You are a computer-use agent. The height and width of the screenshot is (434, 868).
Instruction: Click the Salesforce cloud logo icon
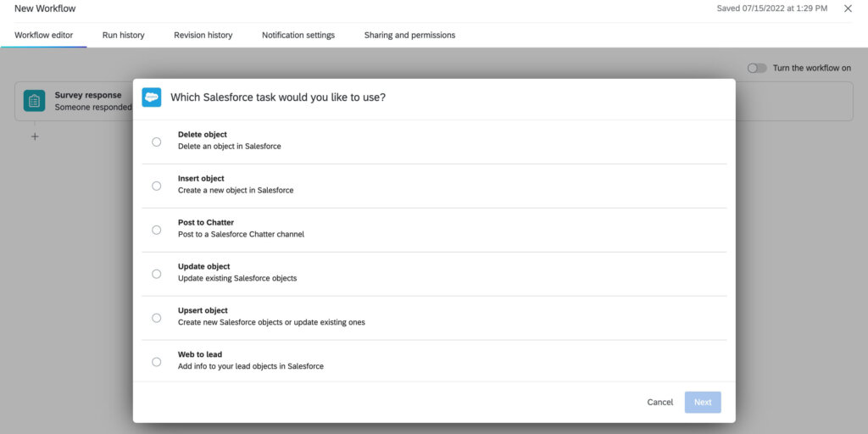[152, 97]
